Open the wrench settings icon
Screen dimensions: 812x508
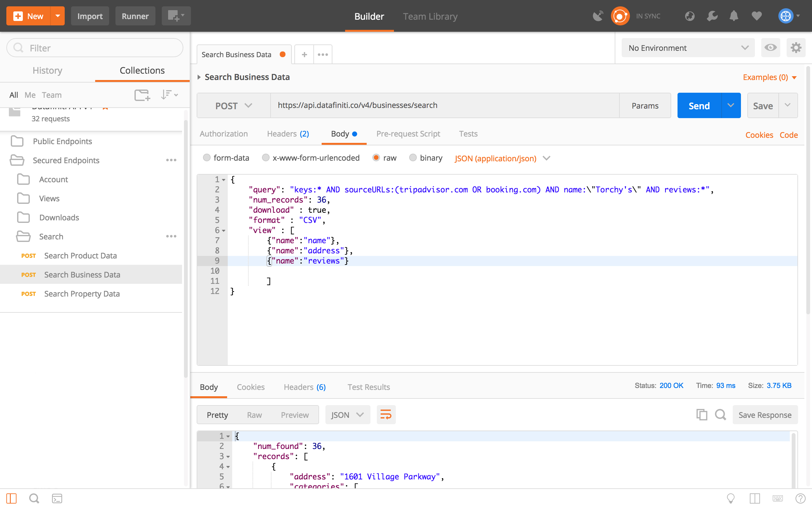[712, 16]
